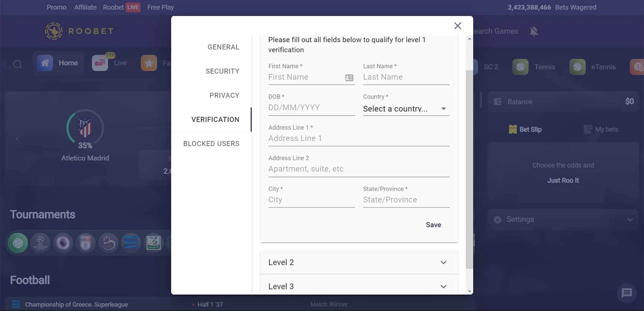Expand the Level 2 verification section
Screen dimensions: 644x311
[359, 262]
